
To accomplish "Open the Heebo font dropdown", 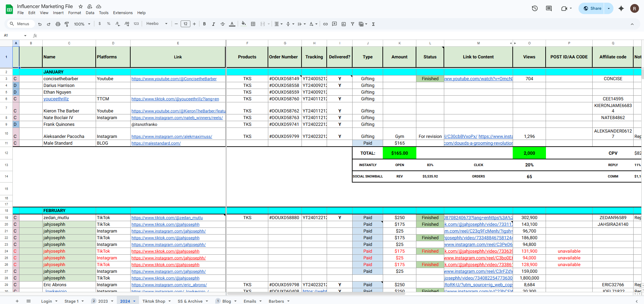I will tap(157, 24).
